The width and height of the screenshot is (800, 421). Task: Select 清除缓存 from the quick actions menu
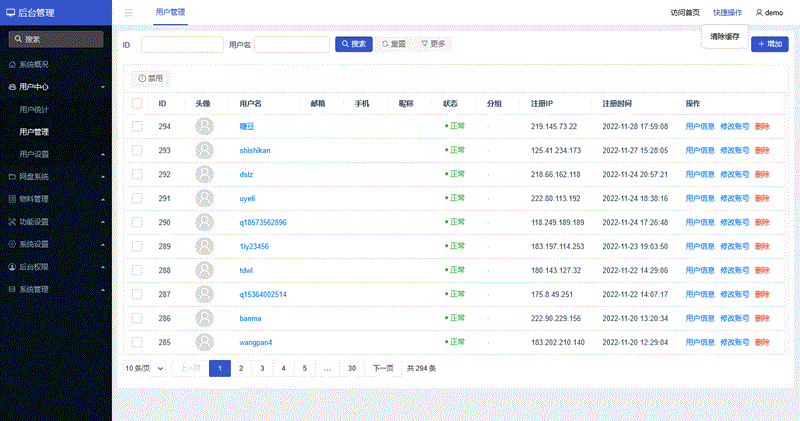725,36
